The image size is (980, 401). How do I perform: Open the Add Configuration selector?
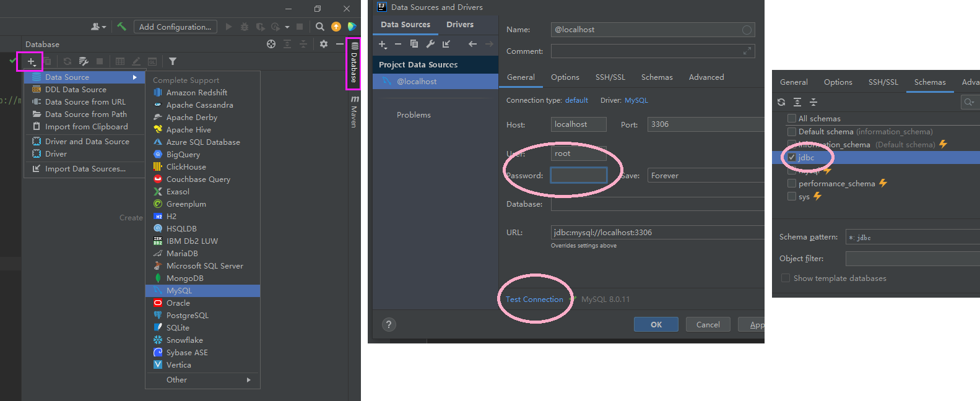(175, 27)
